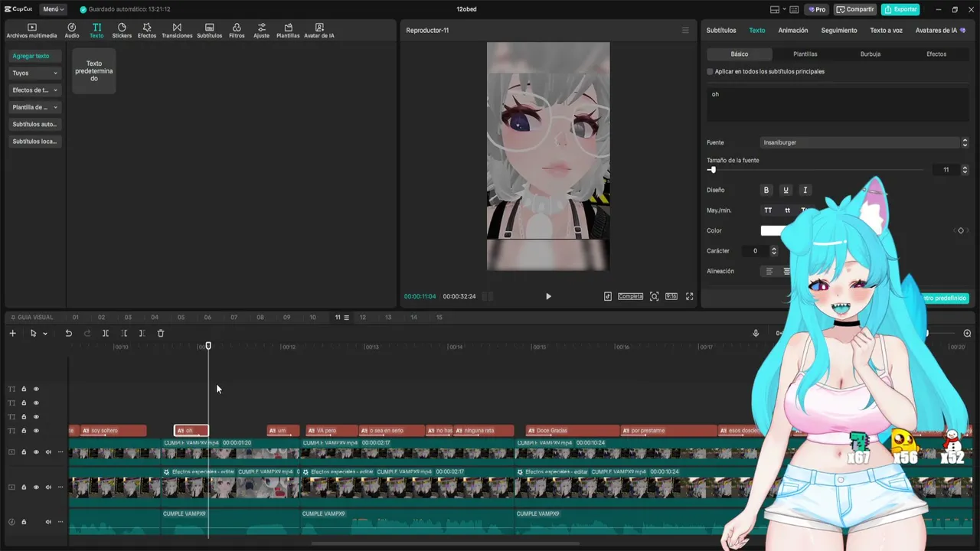
Task: Zoom in the timeline with the magnifier icon
Action: point(967,333)
